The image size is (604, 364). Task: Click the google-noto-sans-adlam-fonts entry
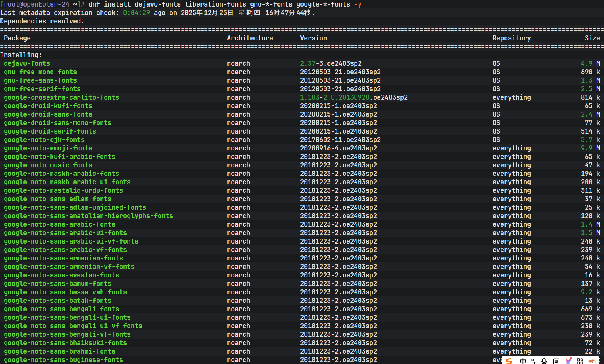[58, 199]
